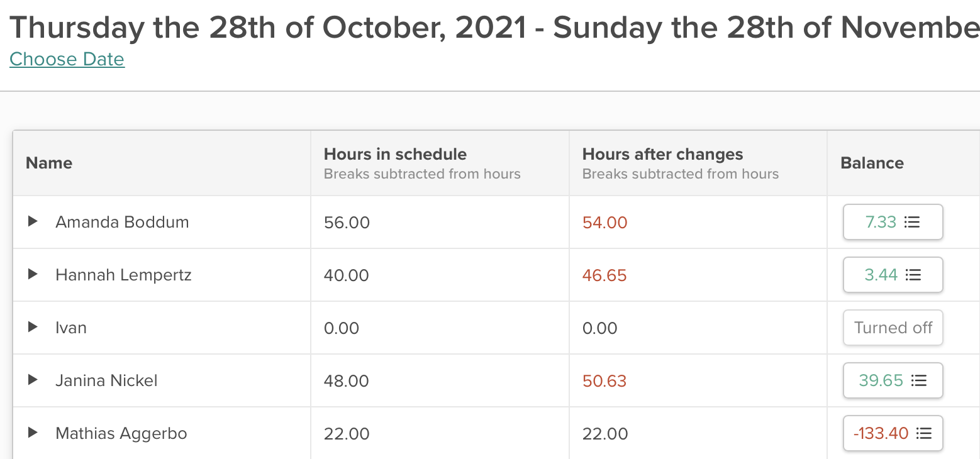Click Hannah Lempertz's red 46.65 hours value
This screenshot has width=980, height=459.
pyautogui.click(x=604, y=275)
